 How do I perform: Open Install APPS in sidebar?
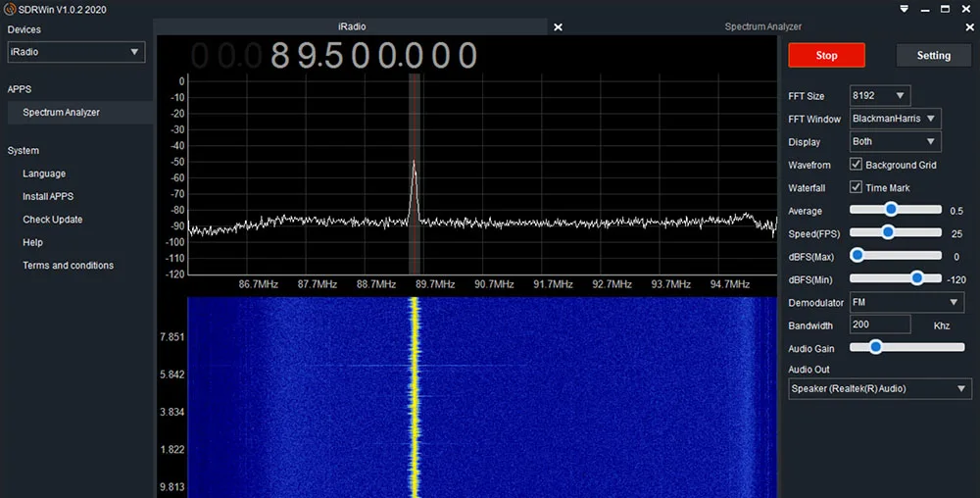pyautogui.click(x=48, y=196)
